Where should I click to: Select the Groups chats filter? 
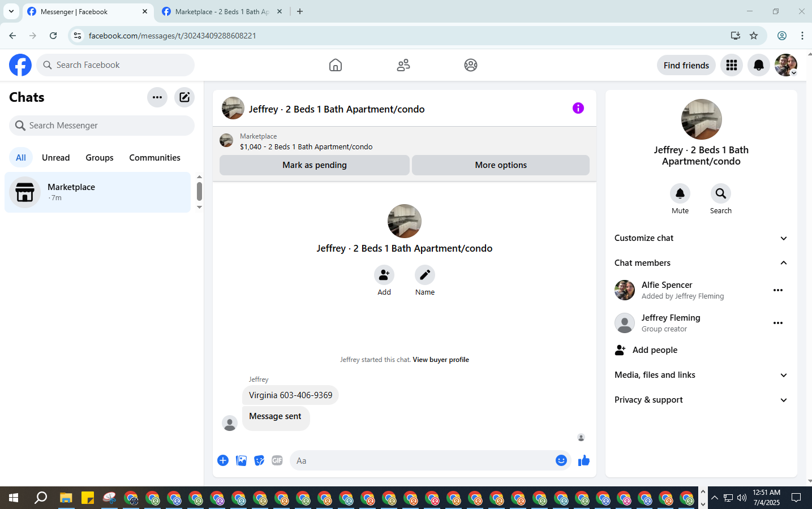tap(100, 158)
